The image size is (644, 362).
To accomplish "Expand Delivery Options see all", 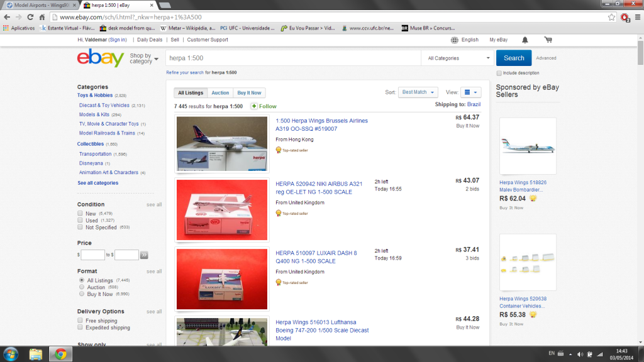I will [x=154, y=312].
